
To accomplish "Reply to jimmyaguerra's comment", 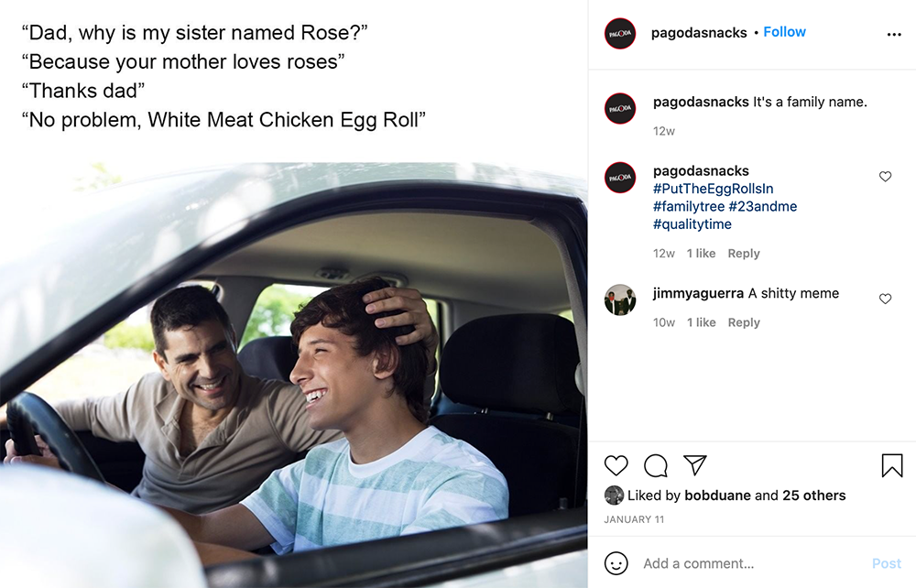I will click(744, 322).
